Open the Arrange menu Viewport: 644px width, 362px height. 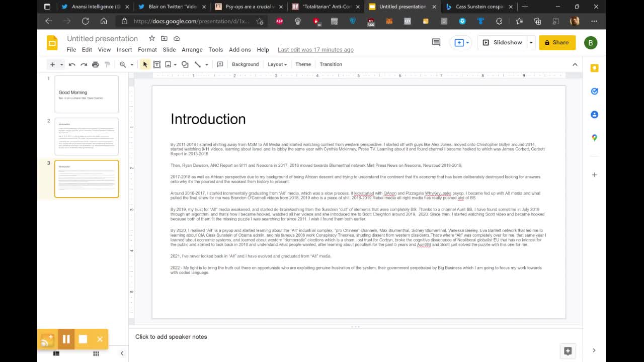(x=192, y=50)
